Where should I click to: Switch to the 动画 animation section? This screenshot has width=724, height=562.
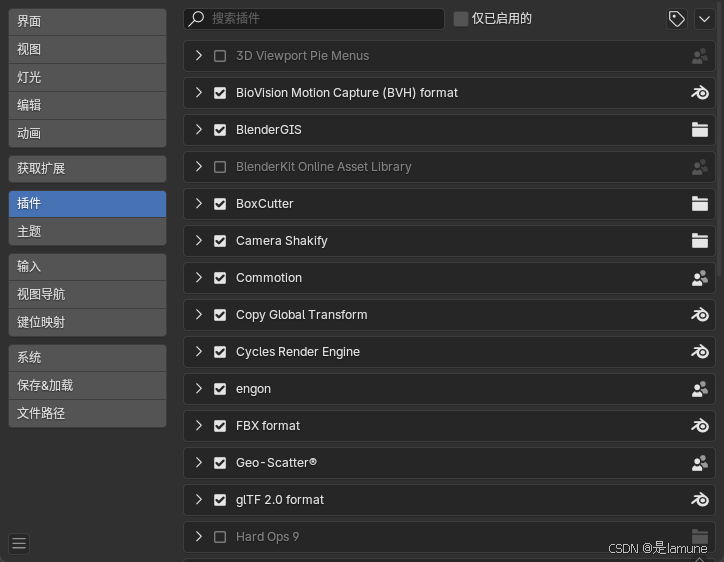click(87, 133)
